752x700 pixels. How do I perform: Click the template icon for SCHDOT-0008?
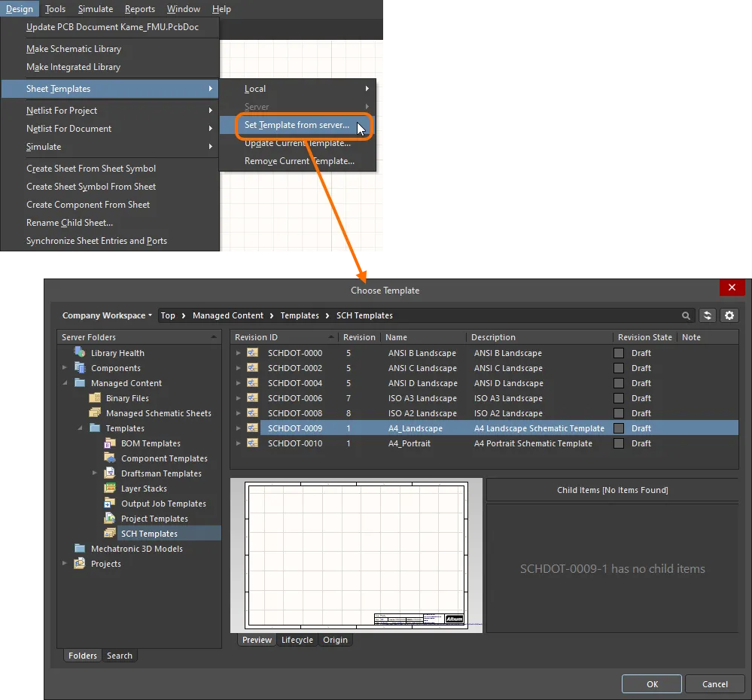[x=252, y=412]
